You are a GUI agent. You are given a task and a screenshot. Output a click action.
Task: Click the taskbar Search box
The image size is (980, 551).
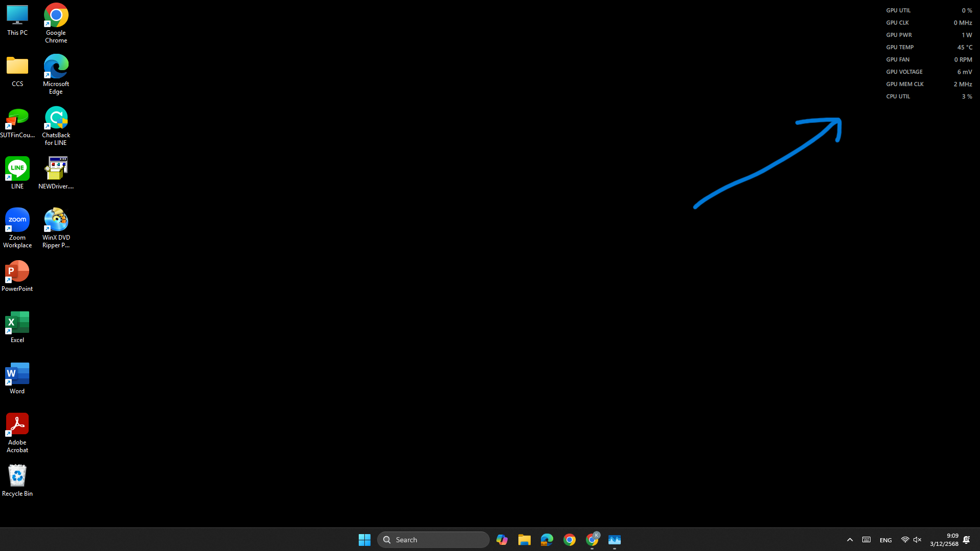point(433,540)
